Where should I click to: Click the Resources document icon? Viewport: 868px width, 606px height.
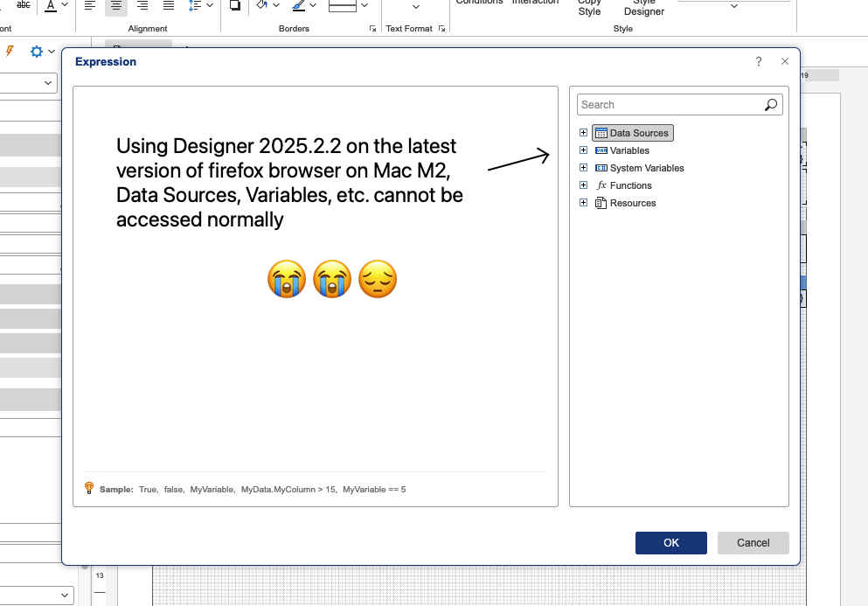601,203
